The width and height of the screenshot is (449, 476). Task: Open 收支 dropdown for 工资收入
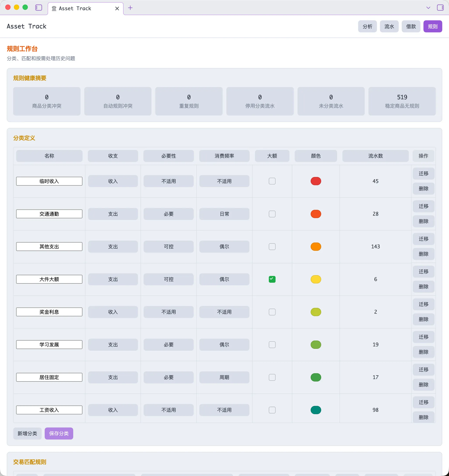click(x=113, y=410)
